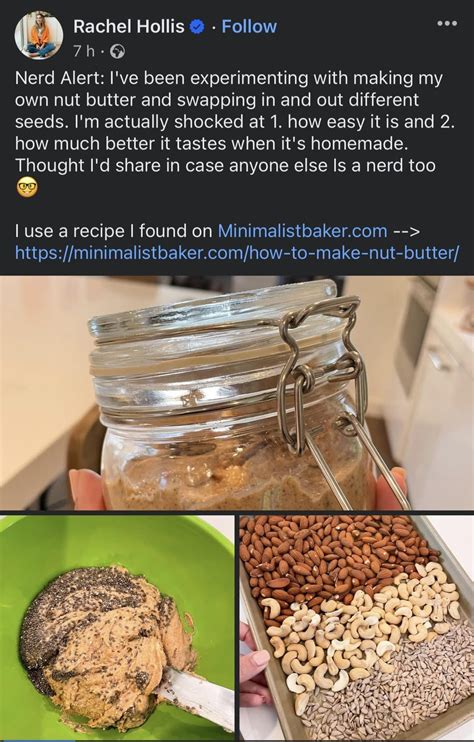Open the green bowl dough photo
Screen dimensions: 474x742
117,628
